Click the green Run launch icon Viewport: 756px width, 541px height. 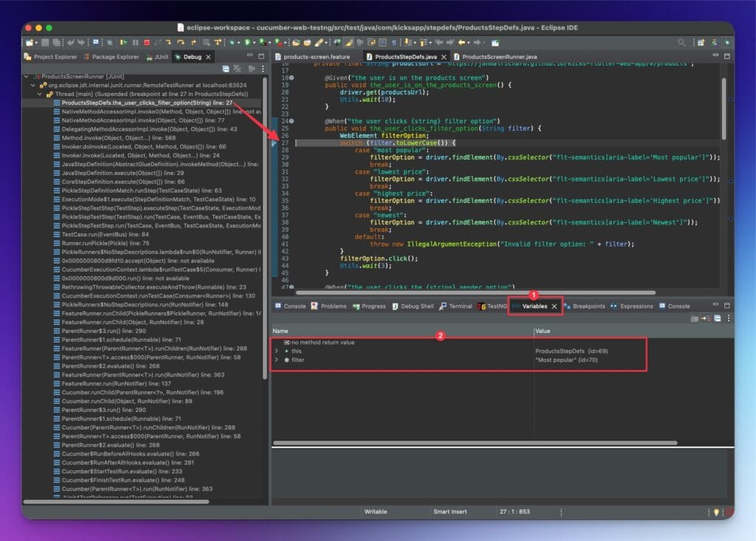click(x=247, y=42)
